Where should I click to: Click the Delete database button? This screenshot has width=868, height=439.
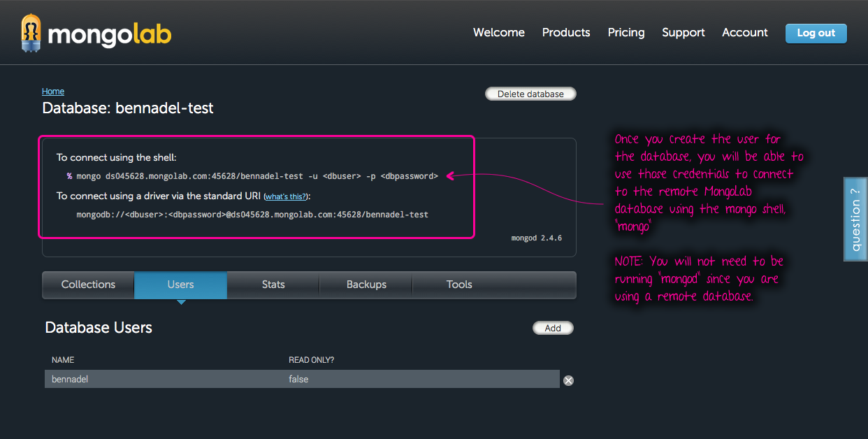pos(530,94)
